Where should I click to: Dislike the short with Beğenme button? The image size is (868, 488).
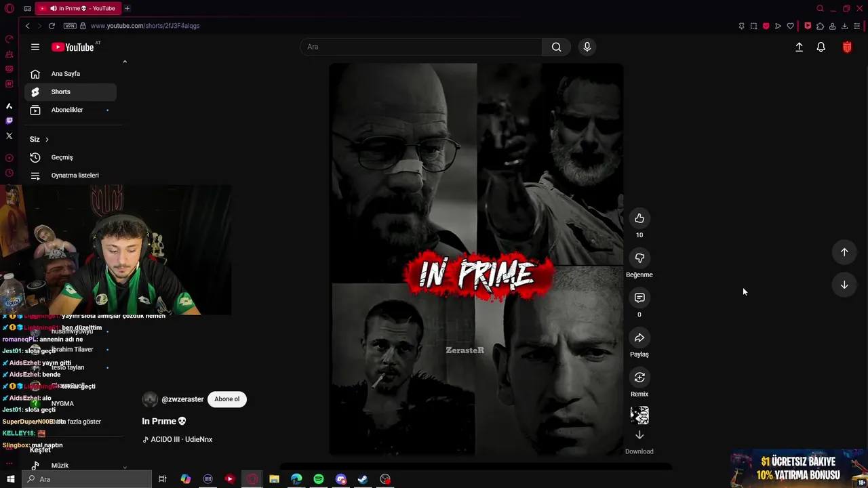pyautogui.click(x=639, y=258)
